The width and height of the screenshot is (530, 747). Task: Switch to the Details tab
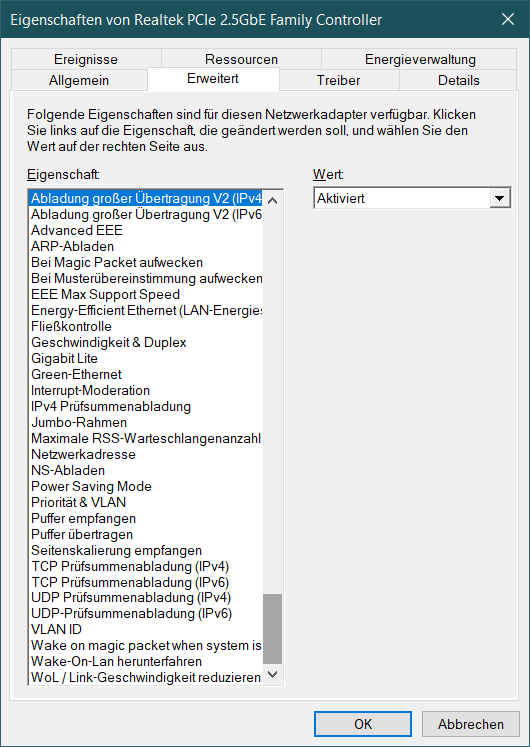coord(459,80)
